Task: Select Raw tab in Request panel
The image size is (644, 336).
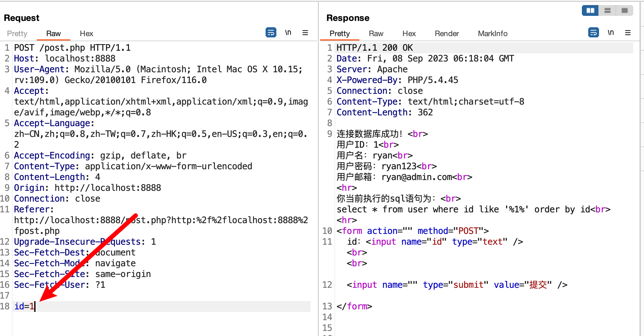Action: (53, 34)
